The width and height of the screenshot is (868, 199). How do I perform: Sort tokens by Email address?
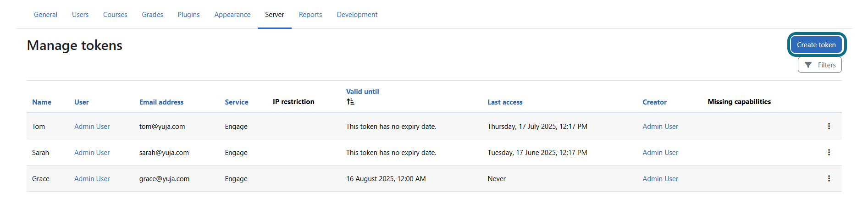161,102
